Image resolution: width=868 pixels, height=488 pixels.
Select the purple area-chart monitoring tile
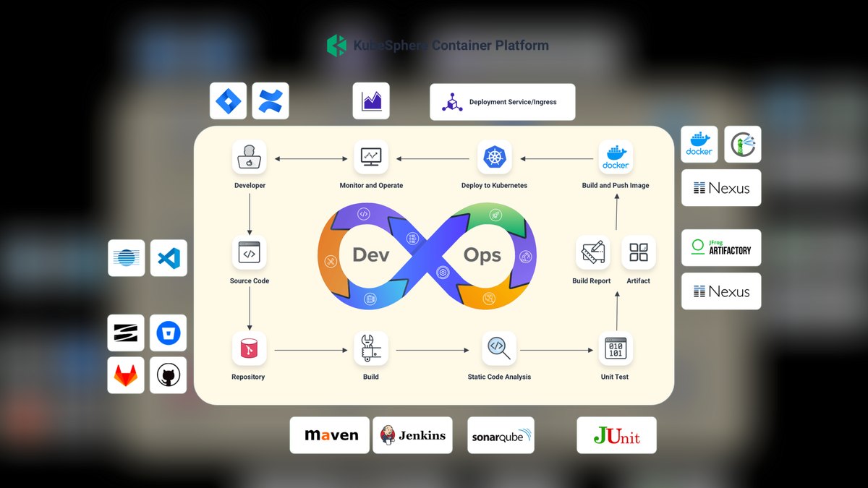click(x=371, y=100)
